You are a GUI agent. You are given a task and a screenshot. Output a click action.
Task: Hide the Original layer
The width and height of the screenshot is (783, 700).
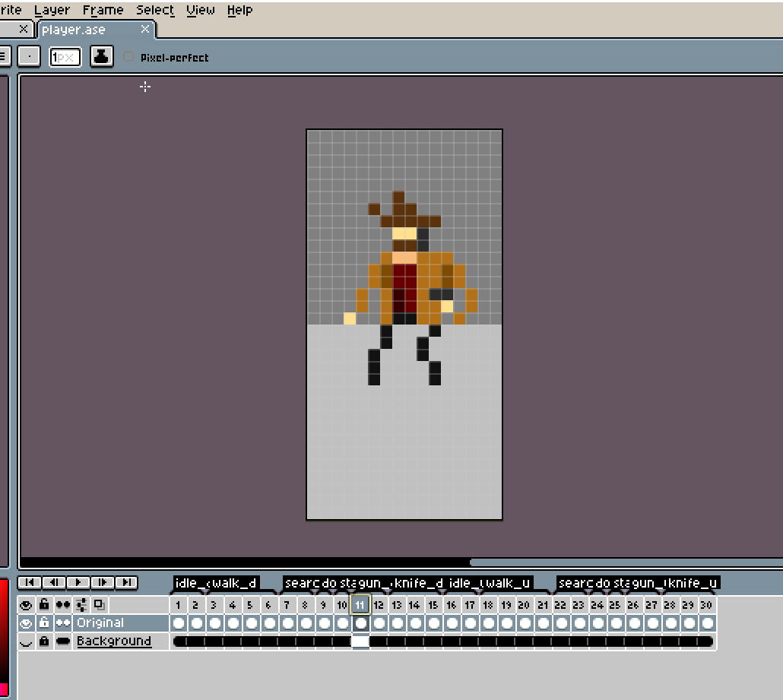point(24,622)
